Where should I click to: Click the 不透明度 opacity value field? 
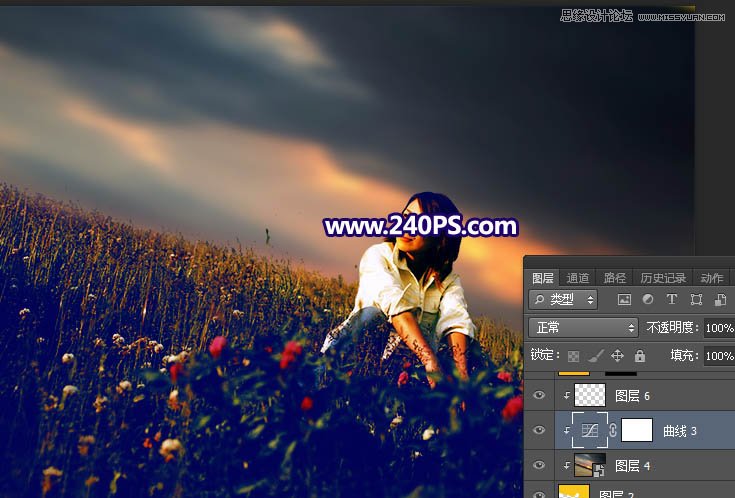point(719,328)
